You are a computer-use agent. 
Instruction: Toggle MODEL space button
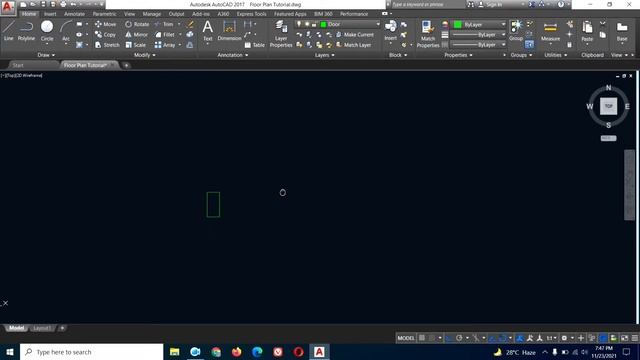pyautogui.click(x=406, y=338)
